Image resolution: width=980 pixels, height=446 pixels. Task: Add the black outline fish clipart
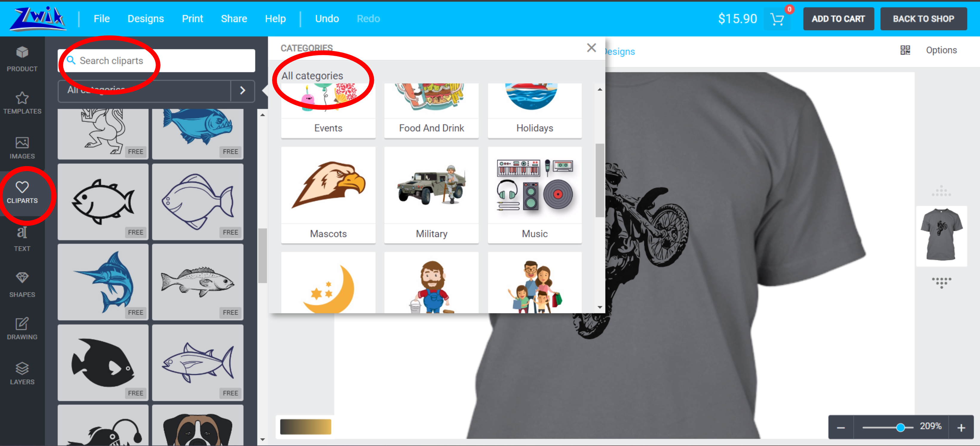tap(103, 202)
